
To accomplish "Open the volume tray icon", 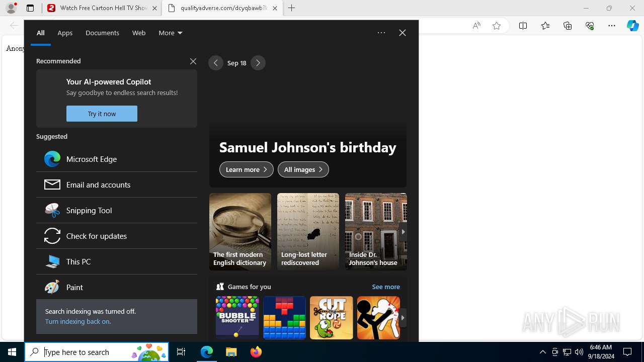I will 579,352.
